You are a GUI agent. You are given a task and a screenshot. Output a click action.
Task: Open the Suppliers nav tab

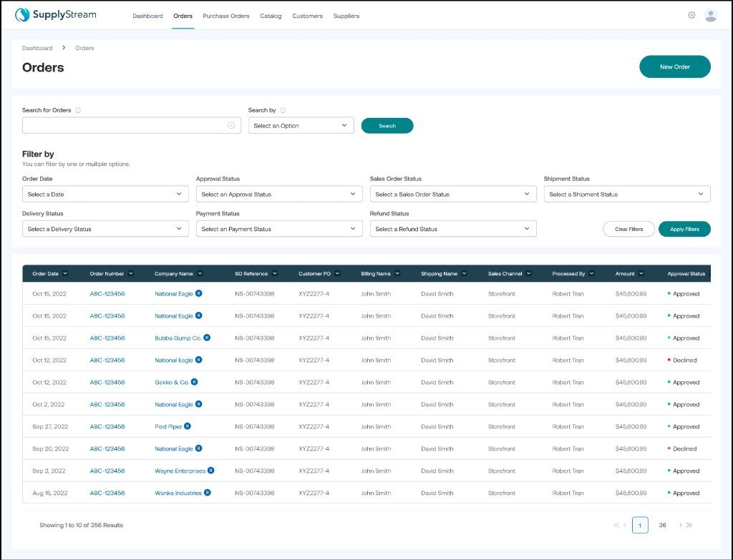[346, 16]
